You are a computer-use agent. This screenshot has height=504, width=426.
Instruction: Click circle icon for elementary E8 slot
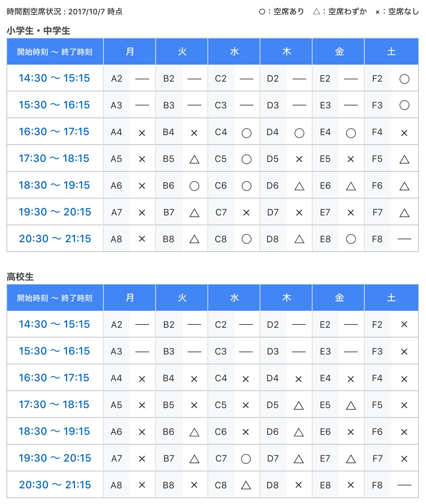click(351, 239)
